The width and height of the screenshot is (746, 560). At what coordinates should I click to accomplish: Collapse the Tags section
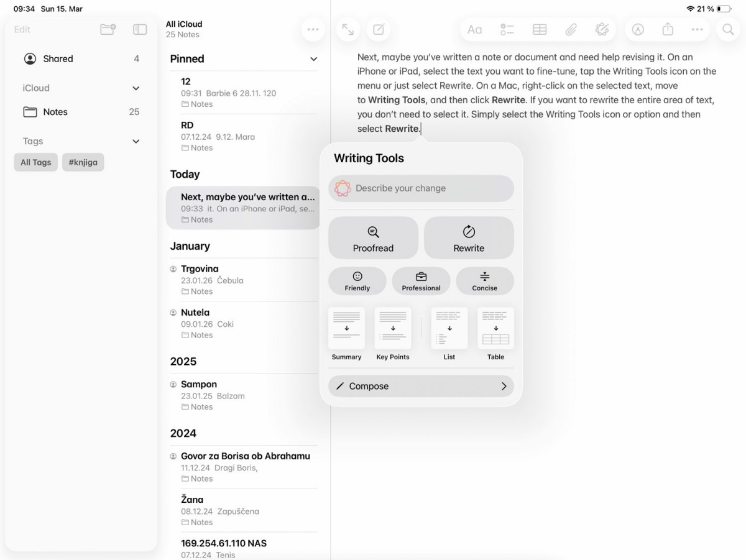[136, 142]
